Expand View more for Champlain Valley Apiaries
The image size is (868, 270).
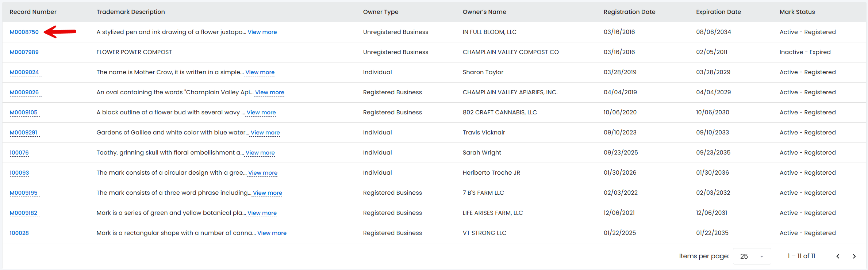pyautogui.click(x=270, y=92)
